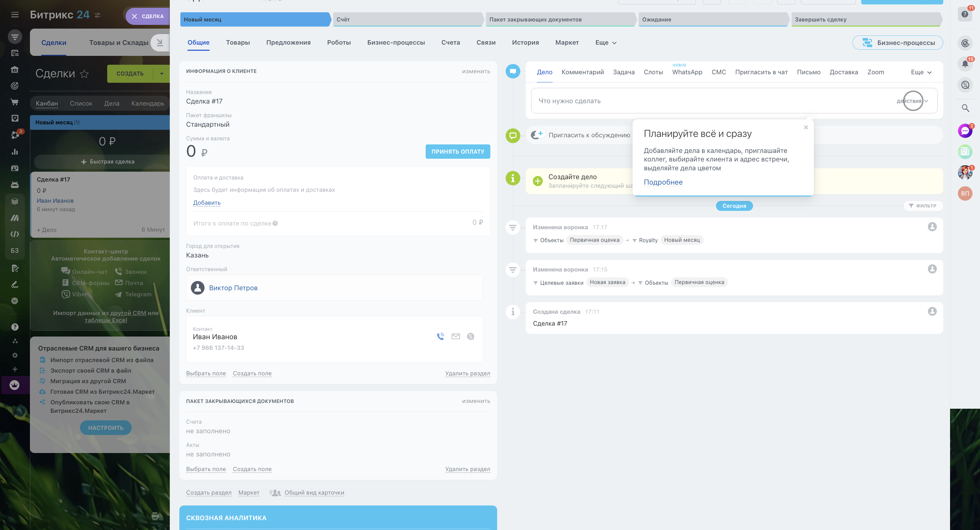This screenshot has width=980, height=530.
Task: Add Сделки to favorites with star icon
Action: 84,74
